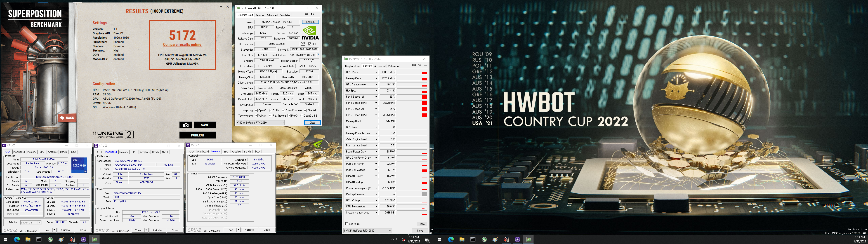Click the Lookup button in GPU-Z

(310, 22)
